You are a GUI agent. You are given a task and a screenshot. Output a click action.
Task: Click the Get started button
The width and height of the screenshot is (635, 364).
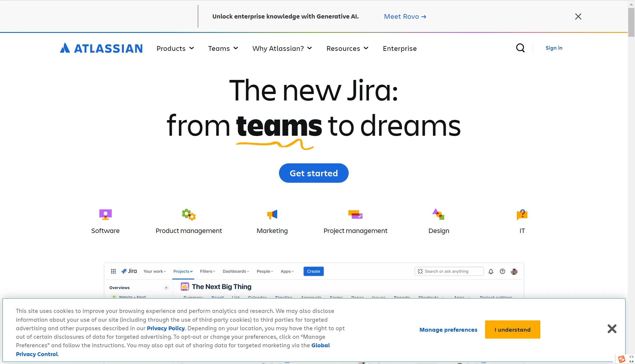pos(314,173)
